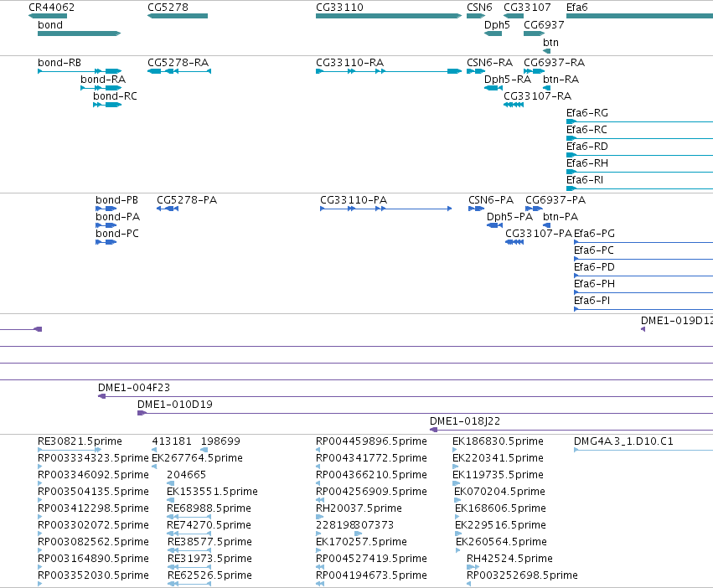Viewport: 713px width, 588px height.
Task: Click the btn-PA protein feature
Action: coord(546,225)
